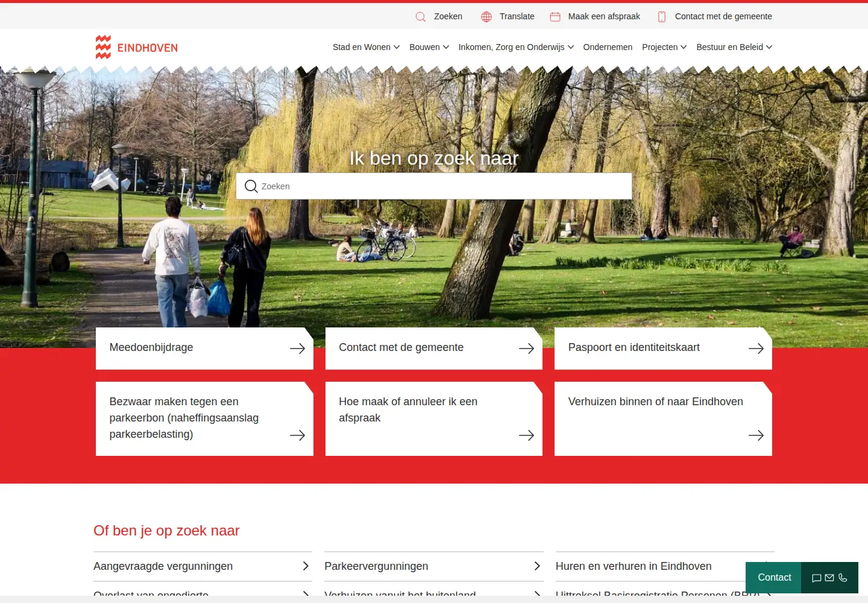Screen dimensions: 868x603
Task: Open the Ondernemen menu item
Action: (x=608, y=47)
